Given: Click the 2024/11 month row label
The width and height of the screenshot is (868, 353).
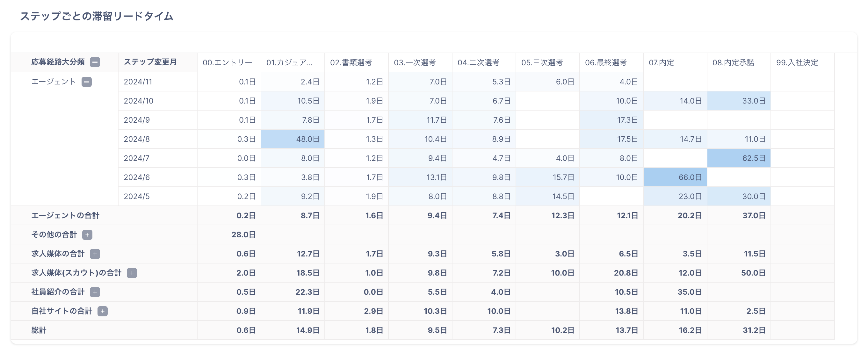Looking at the screenshot, I should pos(138,82).
